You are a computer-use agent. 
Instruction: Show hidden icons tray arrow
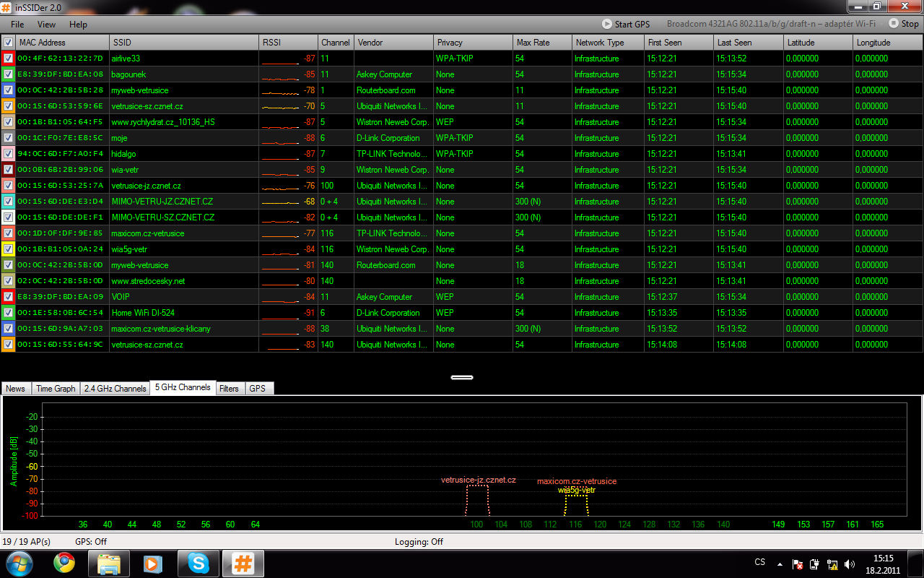(780, 564)
